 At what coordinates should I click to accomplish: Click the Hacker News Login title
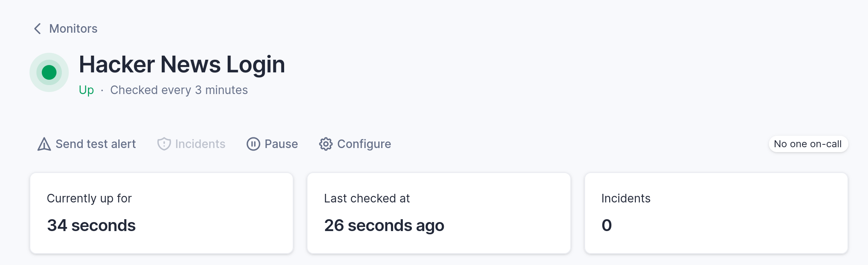tap(182, 65)
